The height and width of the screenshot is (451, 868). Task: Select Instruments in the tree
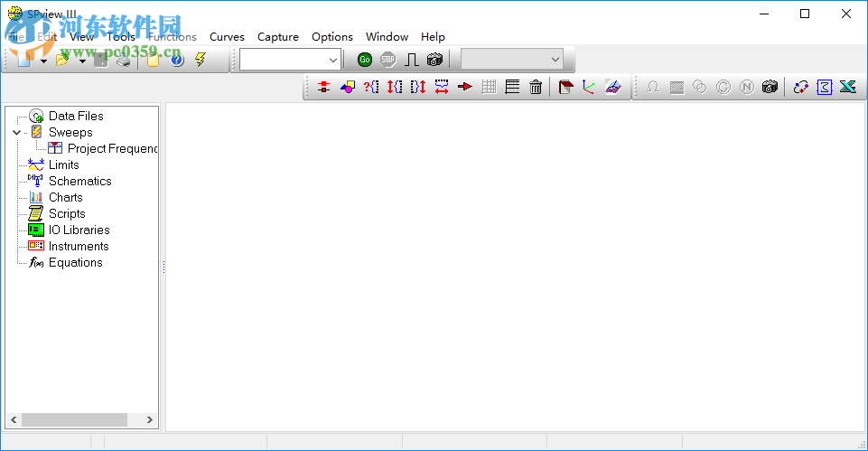pos(79,246)
